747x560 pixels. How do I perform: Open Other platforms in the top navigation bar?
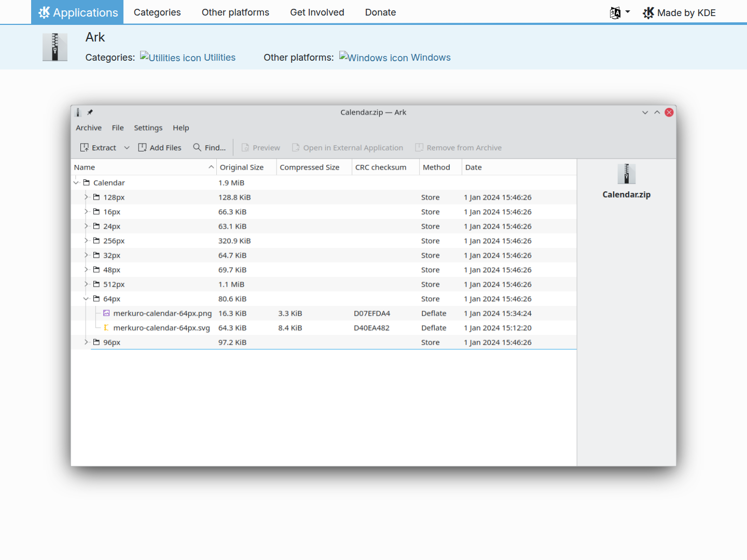pyautogui.click(x=236, y=12)
